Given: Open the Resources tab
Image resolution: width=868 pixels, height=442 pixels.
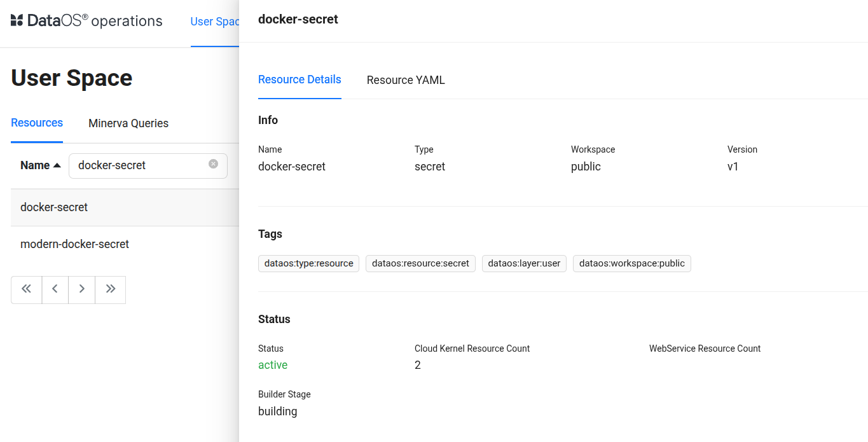Looking at the screenshot, I should click(37, 123).
